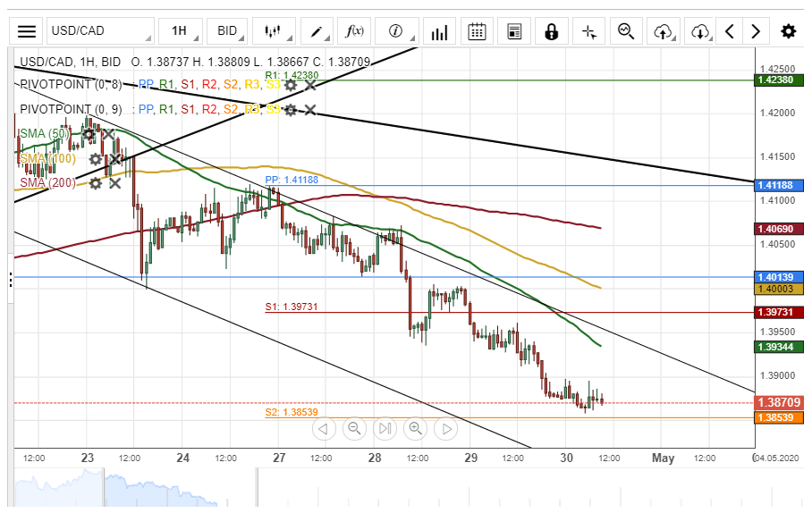Remove the SMA (100) indicator
Screen dimensions: 812x513
(x=114, y=159)
